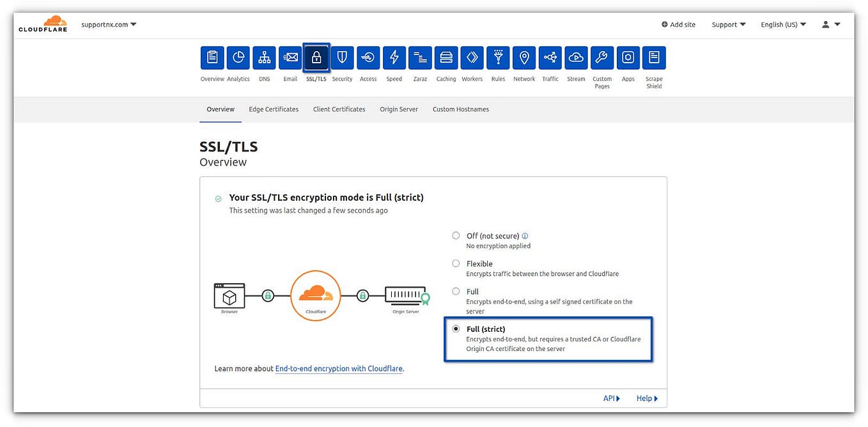Open the End-to-end encryption with Cloudflare link
Image resolution: width=868 pixels, height=427 pixels.
pyautogui.click(x=339, y=368)
